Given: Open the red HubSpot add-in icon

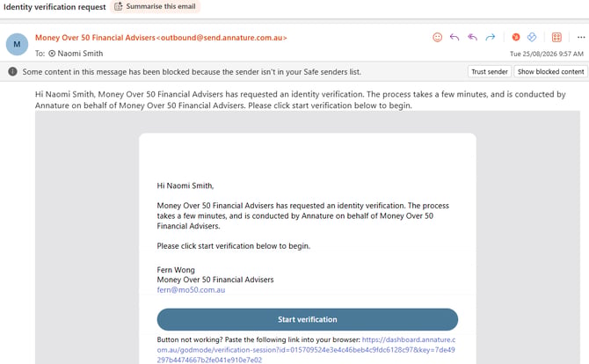Looking at the screenshot, I should [x=516, y=37].
